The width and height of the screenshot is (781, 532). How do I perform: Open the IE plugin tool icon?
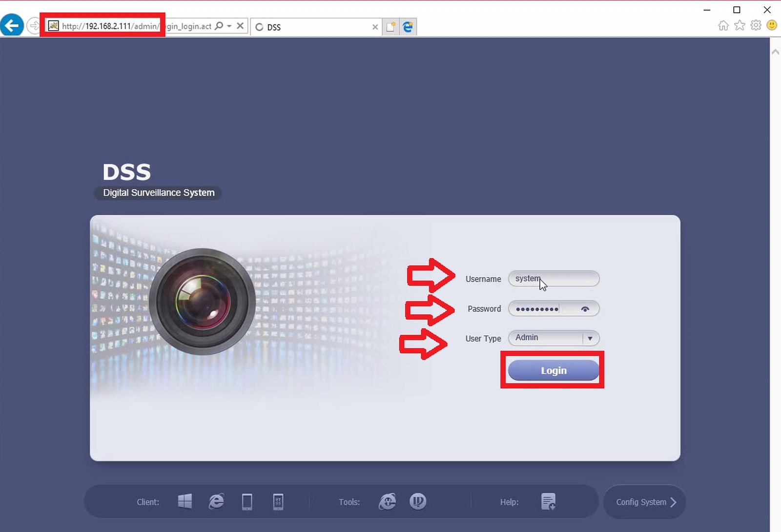[x=388, y=501]
